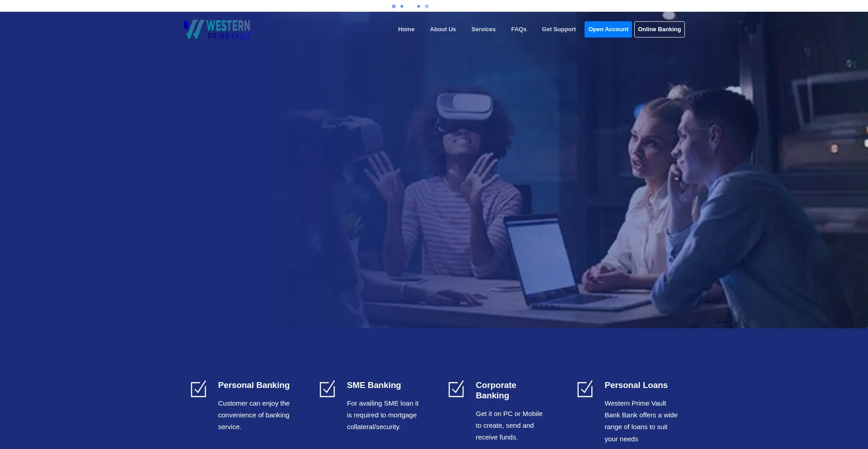Click the Corporate Banking heading
The image size is (868, 449).
pyautogui.click(x=495, y=390)
